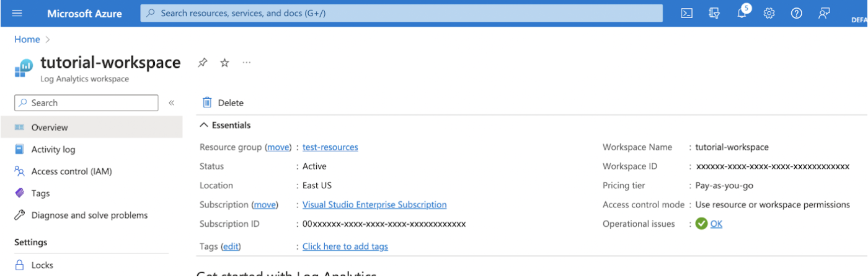Focus the global search resources box

click(x=401, y=13)
